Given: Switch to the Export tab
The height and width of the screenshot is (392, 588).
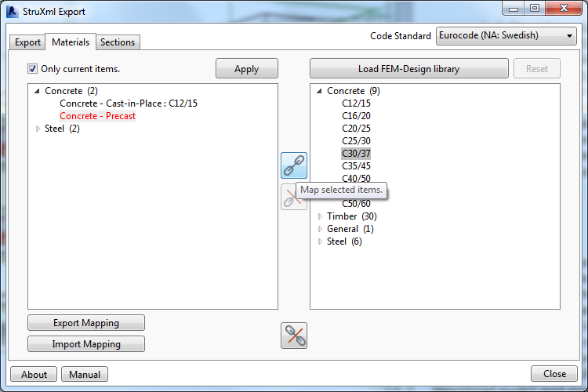Looking at the screenshot, I should pyautogui.click(x=27, y=42).
